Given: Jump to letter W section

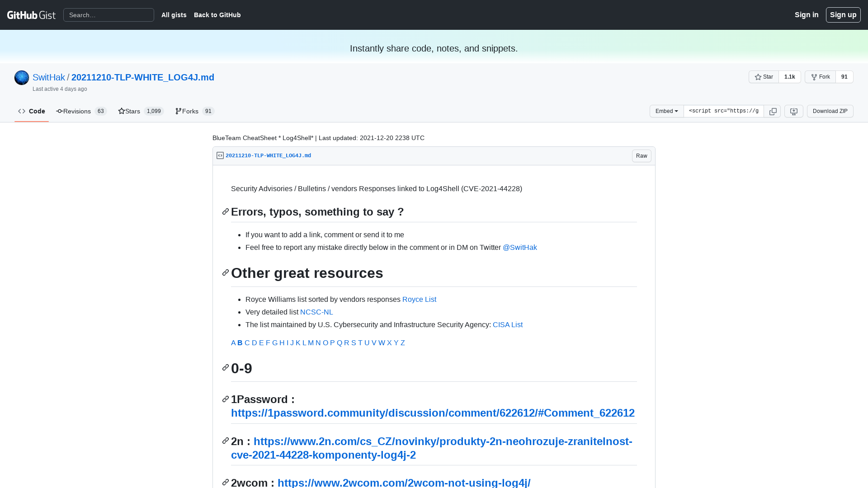Looking at the screenshot, I should (382, 343).
